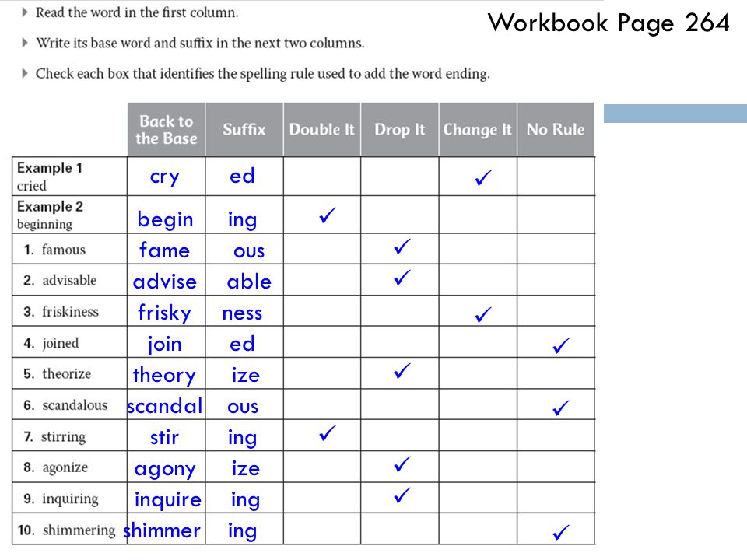Screen dimensions: 747x560
Task: Click the word '6. scandalous'
Action: [65, 405]
